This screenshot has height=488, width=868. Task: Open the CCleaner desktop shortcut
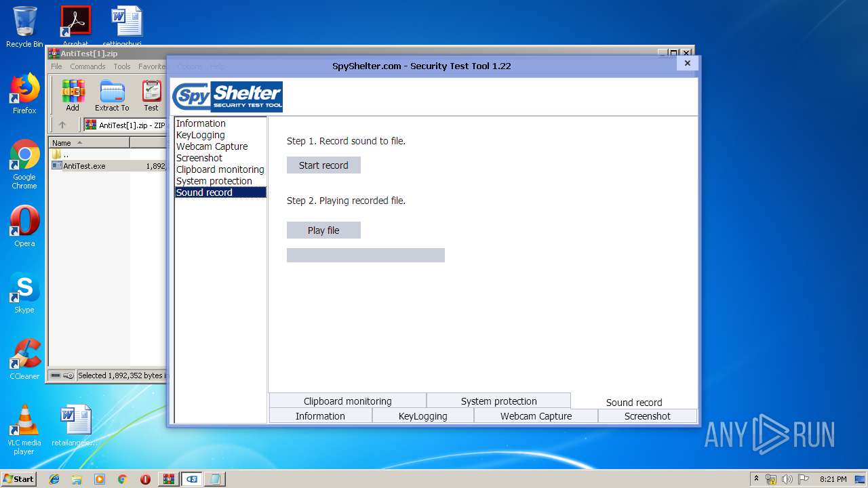24,359
